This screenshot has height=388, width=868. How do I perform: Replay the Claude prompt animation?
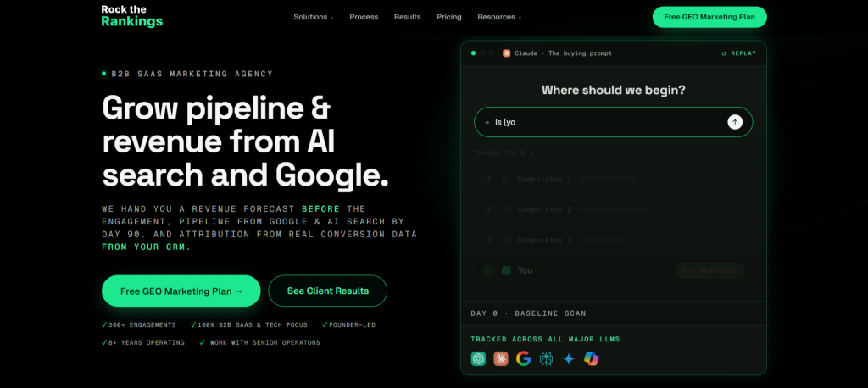(x=738, y=53)
